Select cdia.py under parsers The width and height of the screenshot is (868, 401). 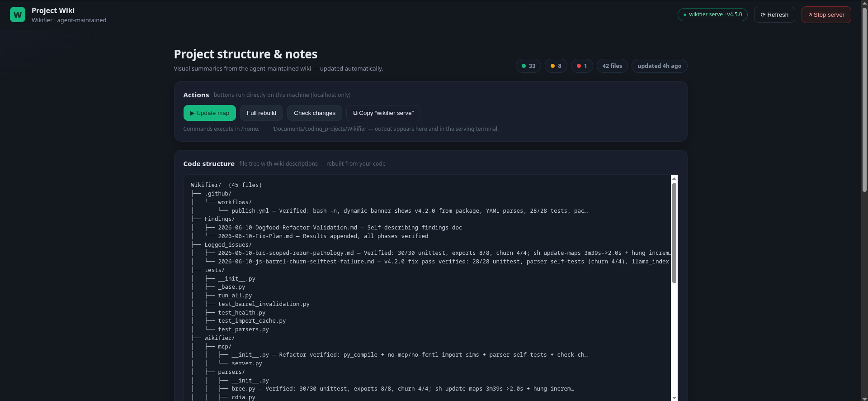(243, 397)
